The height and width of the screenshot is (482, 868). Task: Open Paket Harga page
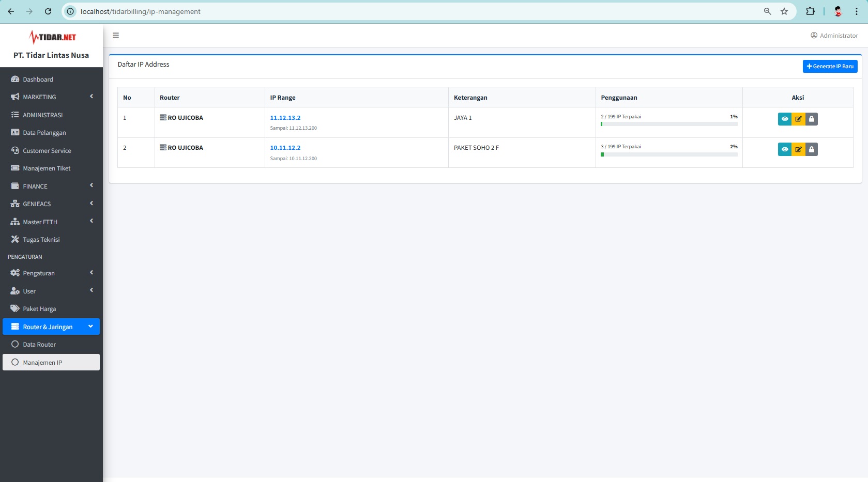(51, 309)
